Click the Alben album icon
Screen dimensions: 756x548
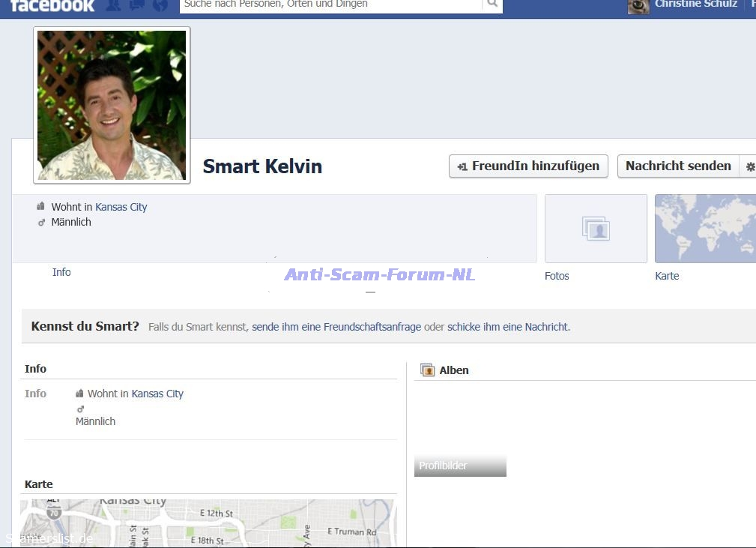pos(427,370)
